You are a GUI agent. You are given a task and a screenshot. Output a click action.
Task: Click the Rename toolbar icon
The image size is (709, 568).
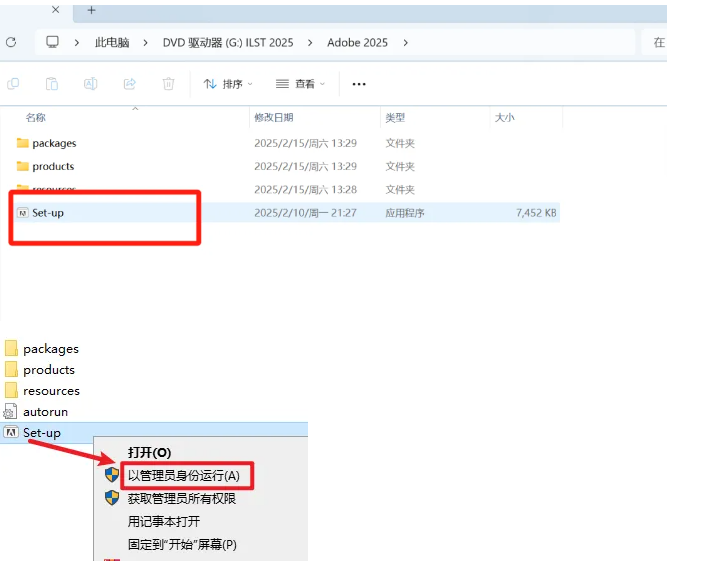(x=90, y=84)
